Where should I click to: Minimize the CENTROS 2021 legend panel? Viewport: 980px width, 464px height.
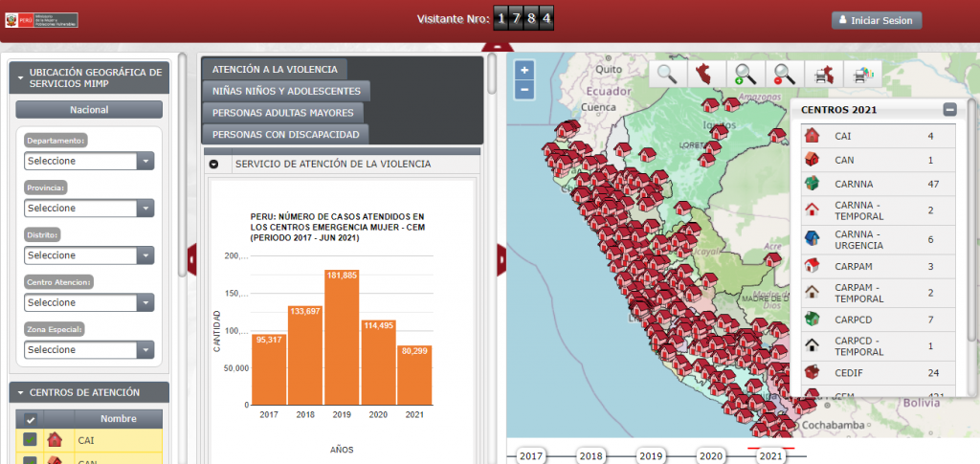point(949,109)
